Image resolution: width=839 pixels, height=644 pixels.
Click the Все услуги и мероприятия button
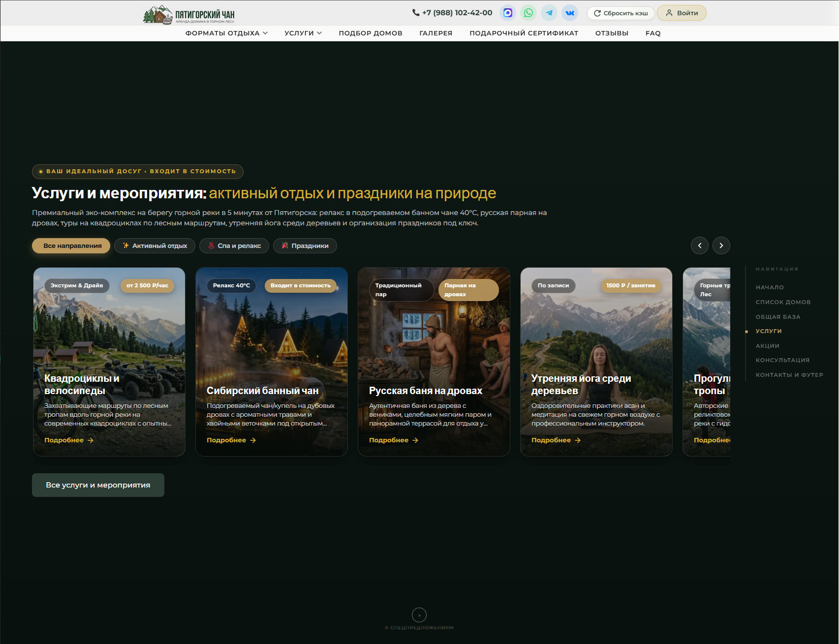pyautogui.click(x=98, y=485)
